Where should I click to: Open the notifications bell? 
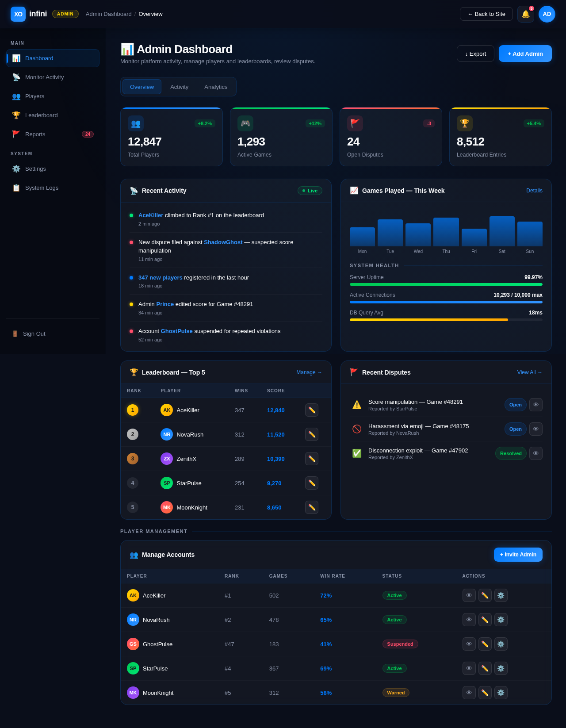(x=526, y=14)
